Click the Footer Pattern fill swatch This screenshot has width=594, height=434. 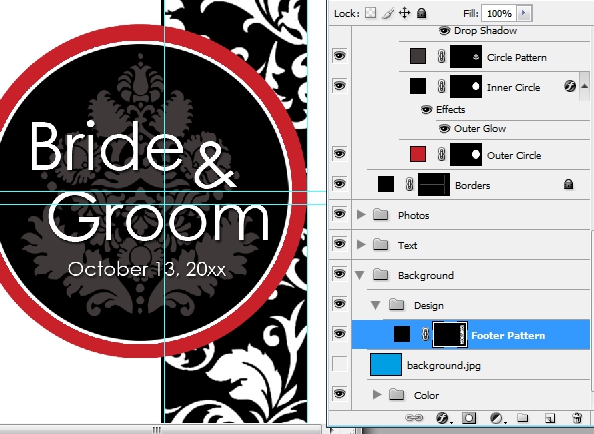click(402, 334)
